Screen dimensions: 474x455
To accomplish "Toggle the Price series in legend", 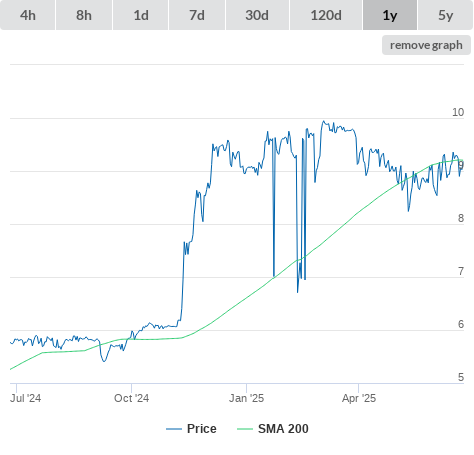I will (x=191, y=429).
